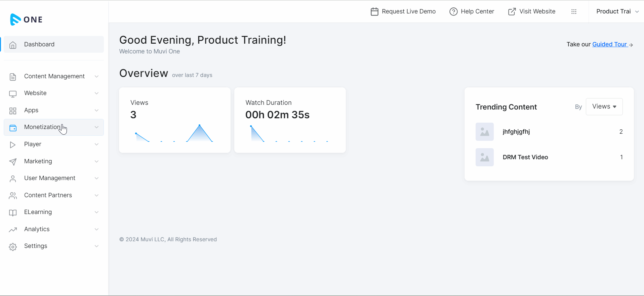Click the Settings gear icon
Image resolution: width=644 pixels, height=296 pixels.
pyautogui.click(x=13, y=247)
